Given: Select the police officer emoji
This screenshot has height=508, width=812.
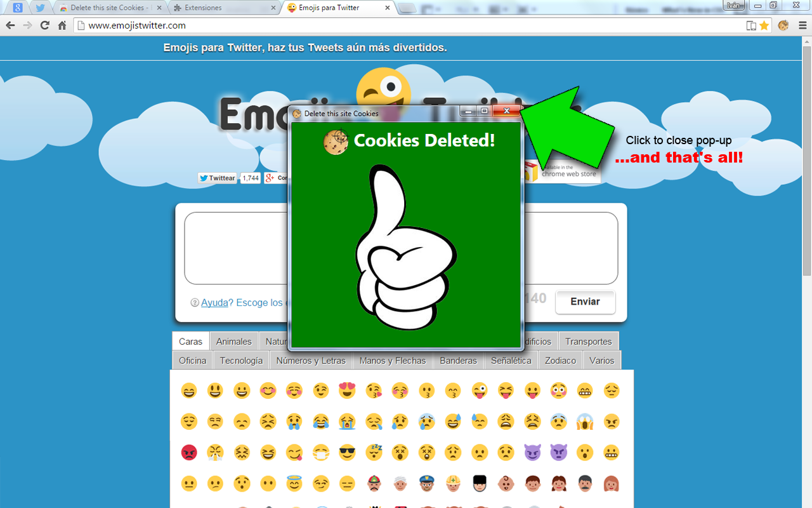Looking at the screenshot, I should [x=426, y=483].
